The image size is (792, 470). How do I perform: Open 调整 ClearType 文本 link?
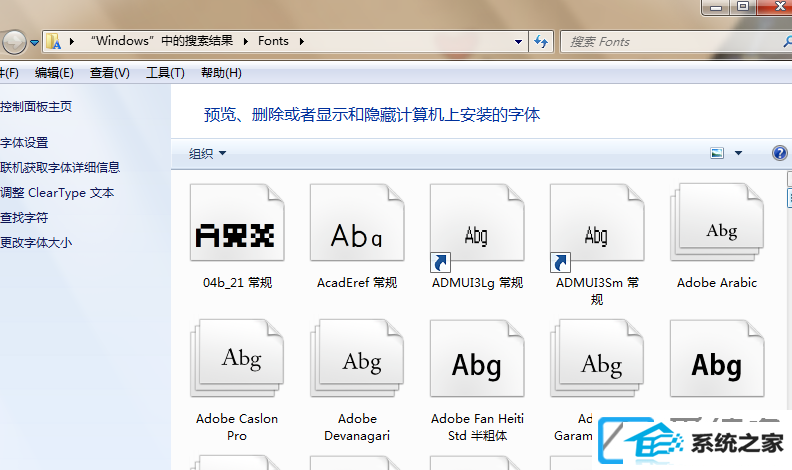coord(57,193)
